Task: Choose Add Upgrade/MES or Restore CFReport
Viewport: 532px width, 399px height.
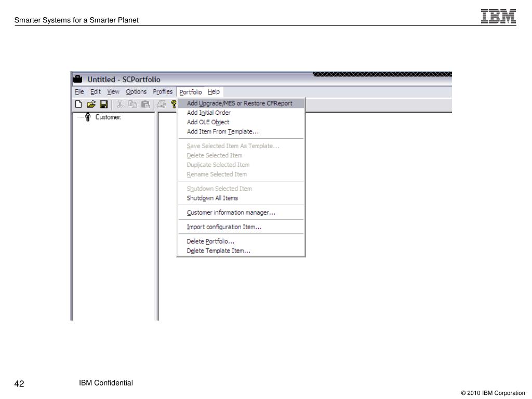Action: (x=241, y=103)
